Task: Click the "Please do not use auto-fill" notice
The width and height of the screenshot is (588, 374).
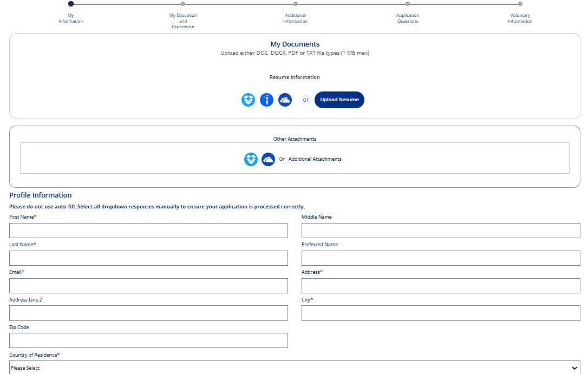Action: tap(157, 207)
